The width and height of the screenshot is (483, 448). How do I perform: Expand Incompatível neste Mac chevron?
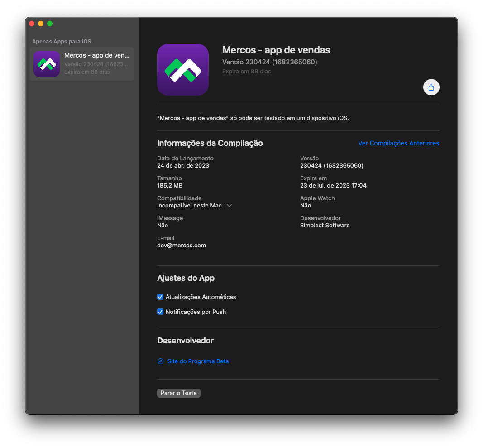[x=229, y=206]
